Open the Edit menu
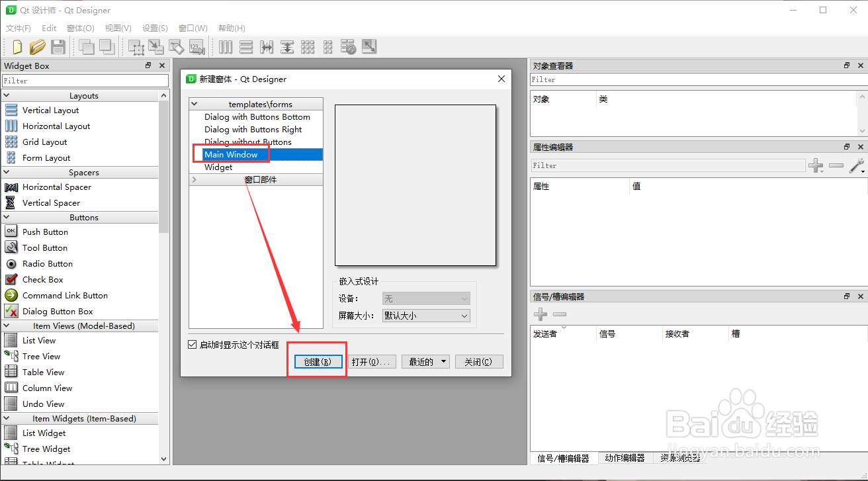Screen dimensions: 868x481 (49, 28)
